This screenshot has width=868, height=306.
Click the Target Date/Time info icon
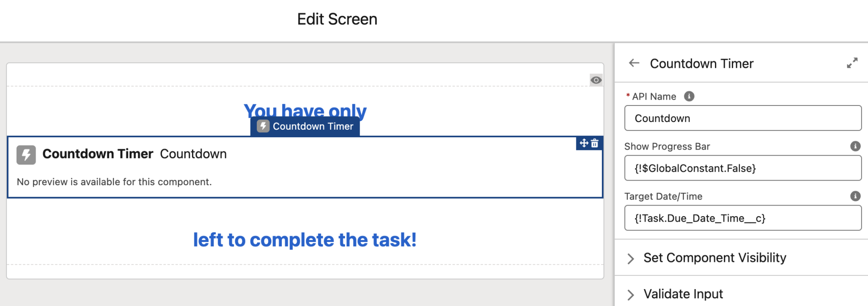click(x=855, y=196)
